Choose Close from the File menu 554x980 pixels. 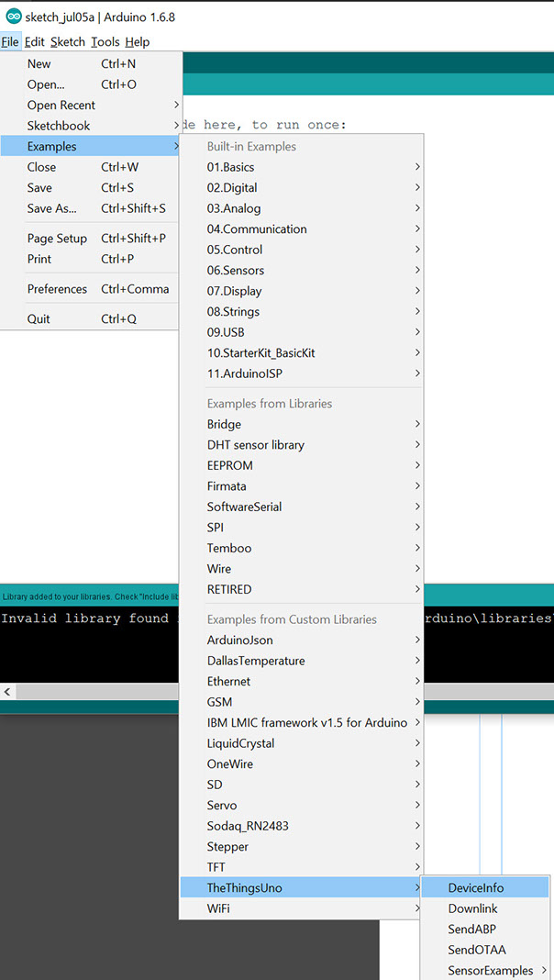coord(91,167)
